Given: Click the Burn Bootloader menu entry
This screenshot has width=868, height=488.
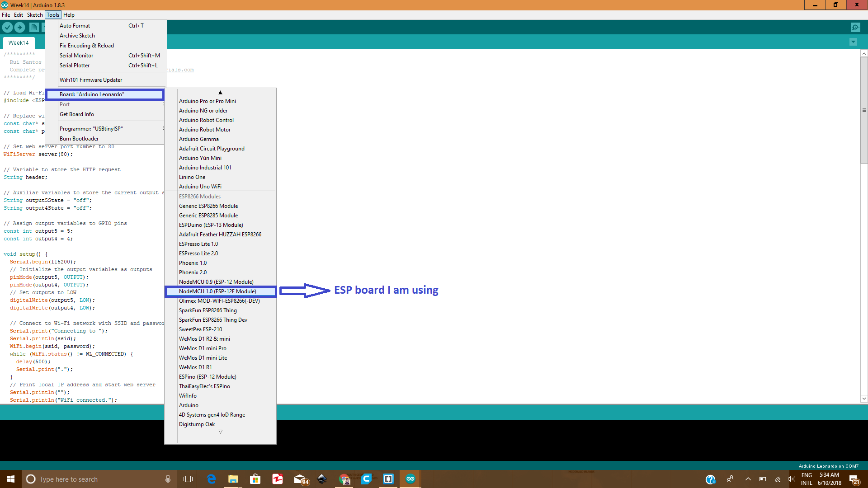Looking at the screenshot, I should 79,139.
